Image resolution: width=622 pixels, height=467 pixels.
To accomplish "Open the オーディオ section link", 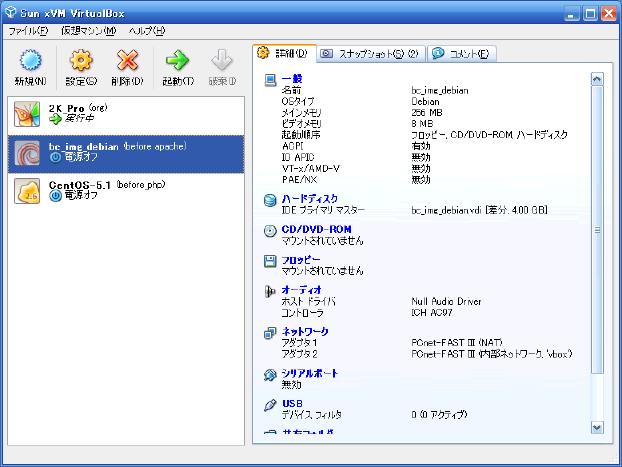I will click(x=301, y=290).
